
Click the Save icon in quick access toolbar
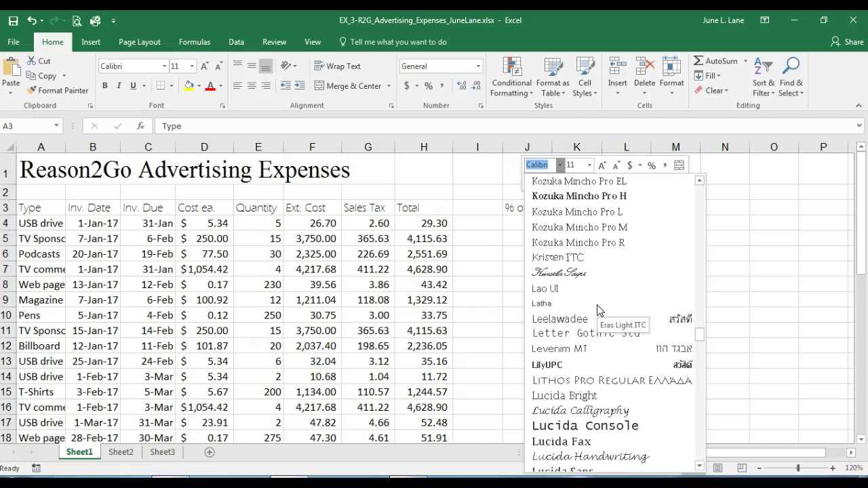click(13, 20)
